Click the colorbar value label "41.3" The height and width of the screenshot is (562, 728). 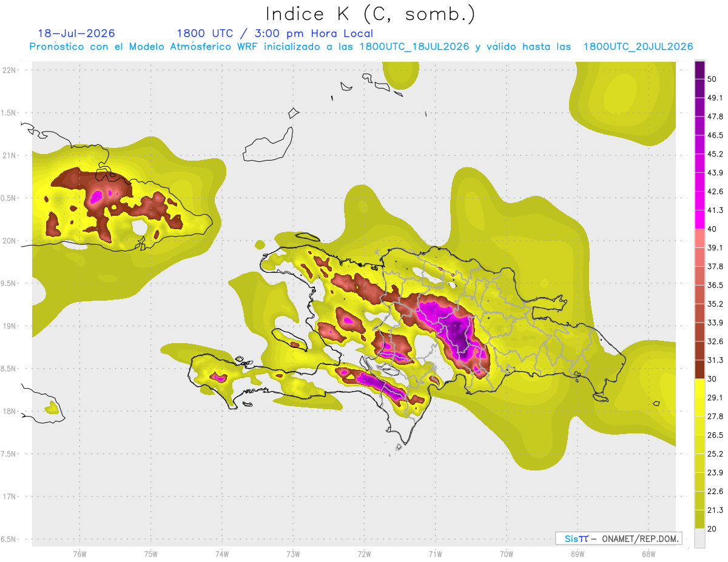click(x=715, y=210)
